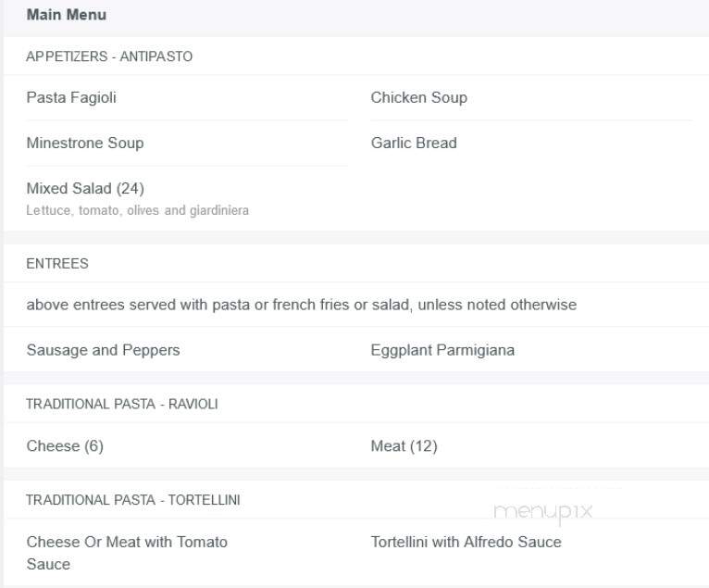Screen dimensions: 709x588
Task: Click the entrees serving note text
Action: pyautogui.click(x=302, y=305)
